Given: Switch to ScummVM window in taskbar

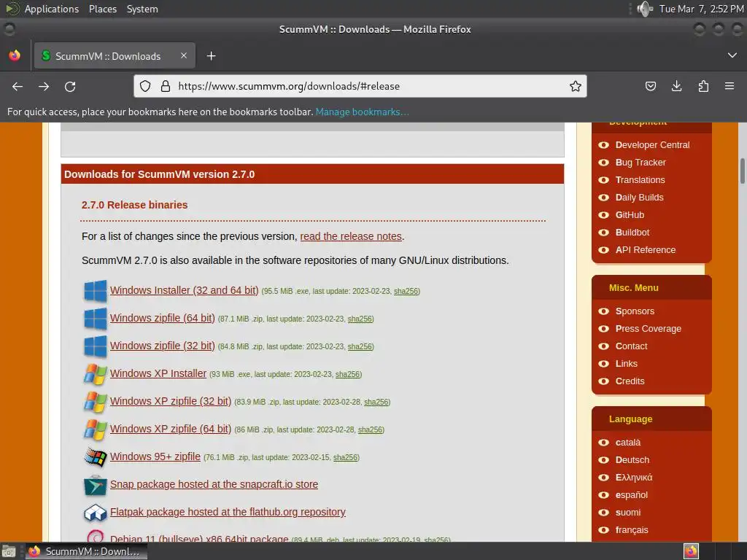Looking at the screenshot, I should pos(86,551).
